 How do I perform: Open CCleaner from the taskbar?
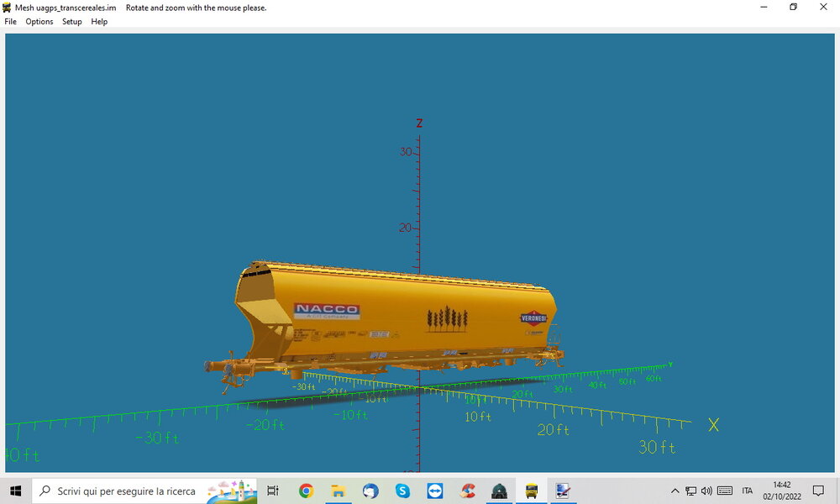(x=467, y=491)
